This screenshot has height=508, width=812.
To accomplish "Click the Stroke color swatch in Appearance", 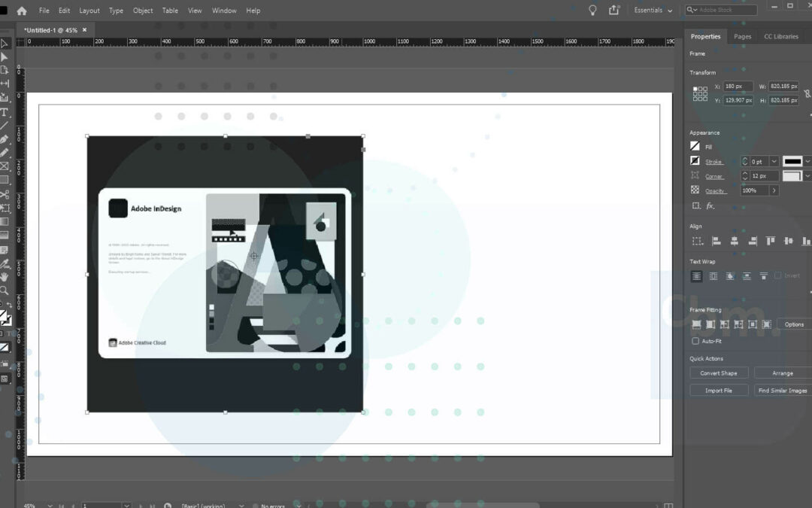I will 695,161.
